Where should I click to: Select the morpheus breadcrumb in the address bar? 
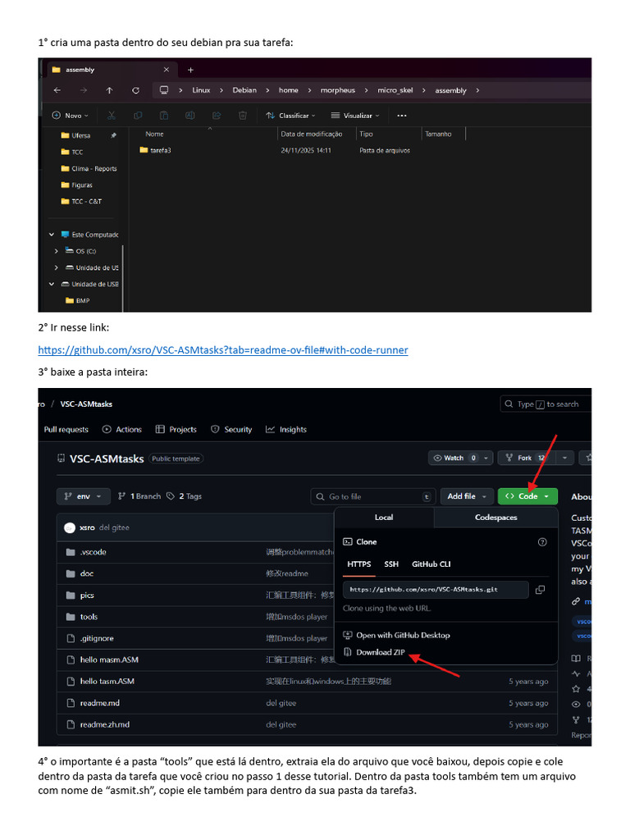click(337, 90)
